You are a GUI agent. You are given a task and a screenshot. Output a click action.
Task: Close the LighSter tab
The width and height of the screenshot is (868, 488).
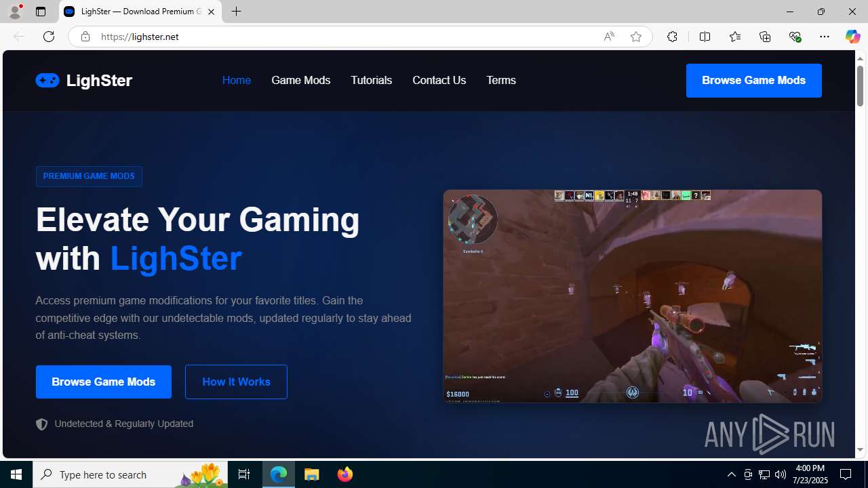[x=211, y=12]
